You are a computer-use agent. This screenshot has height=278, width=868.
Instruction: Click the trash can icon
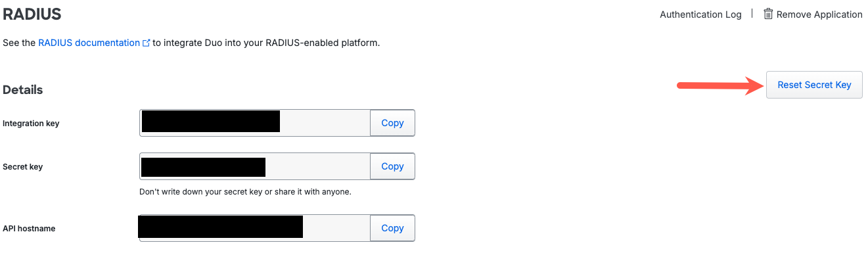click(768, 14)
